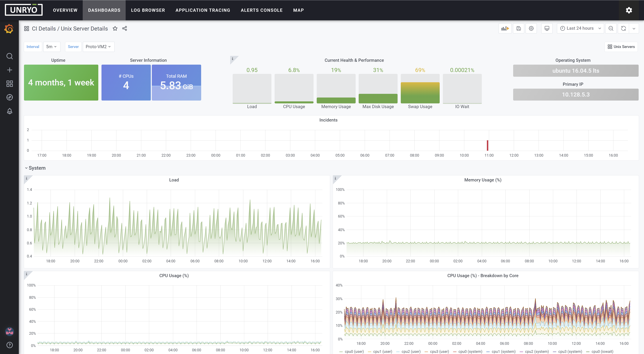Click the info icon on Current Health panel
The height and width of the screenshot is (354, 644).
(x=233, y=59)
